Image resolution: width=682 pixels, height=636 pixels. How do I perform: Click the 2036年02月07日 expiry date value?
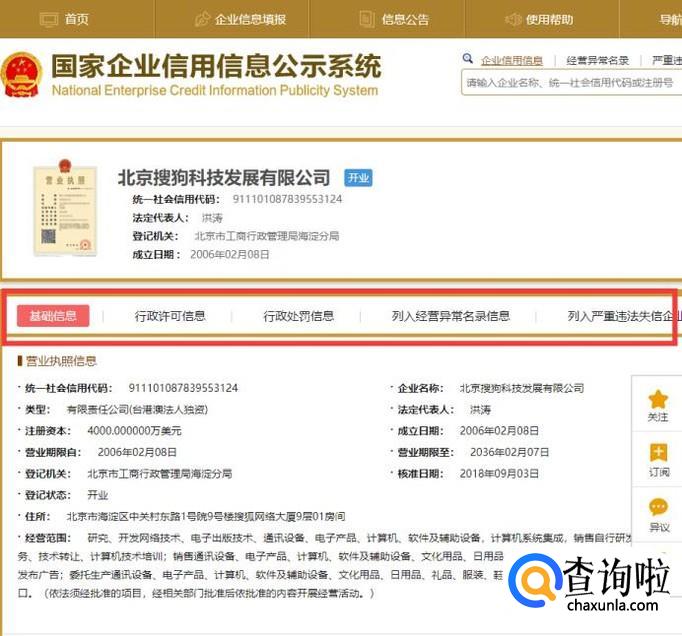coord(509,452)
